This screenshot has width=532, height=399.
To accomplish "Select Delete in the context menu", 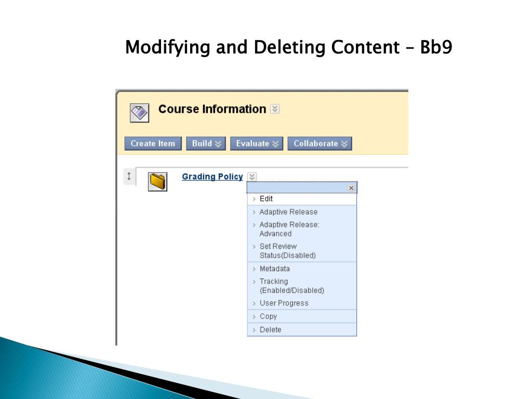I will [x=302, y=329].
